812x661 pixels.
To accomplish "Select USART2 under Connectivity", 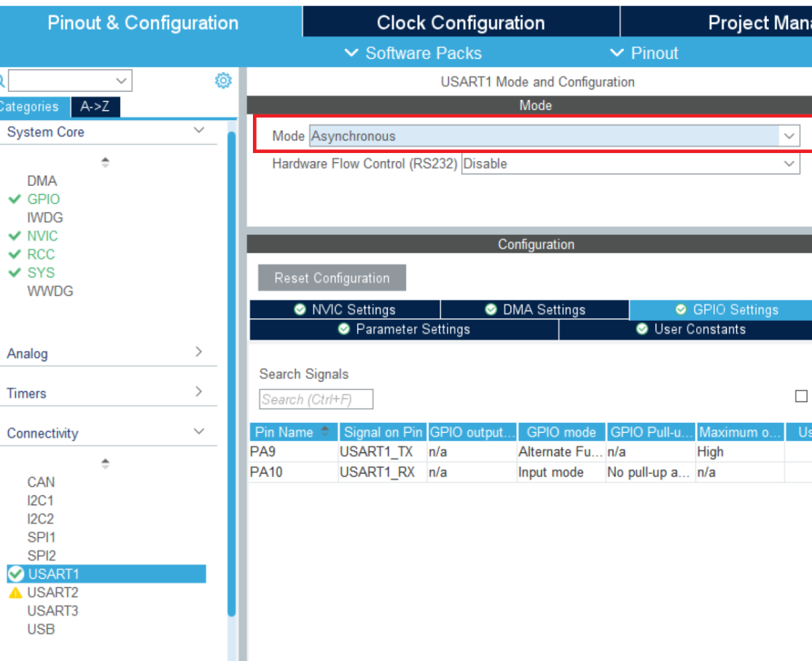I will click(x=52, y=592).
